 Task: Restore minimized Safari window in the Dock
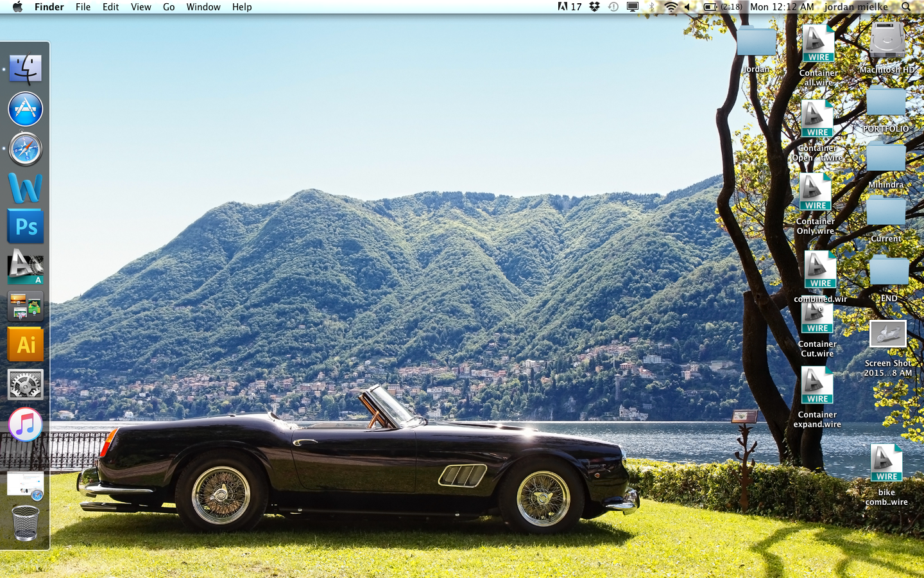[26, 486]
